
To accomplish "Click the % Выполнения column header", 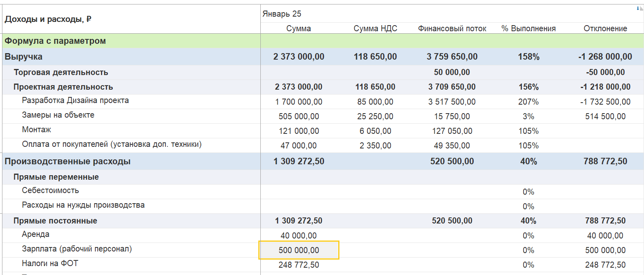I will 528,28.
